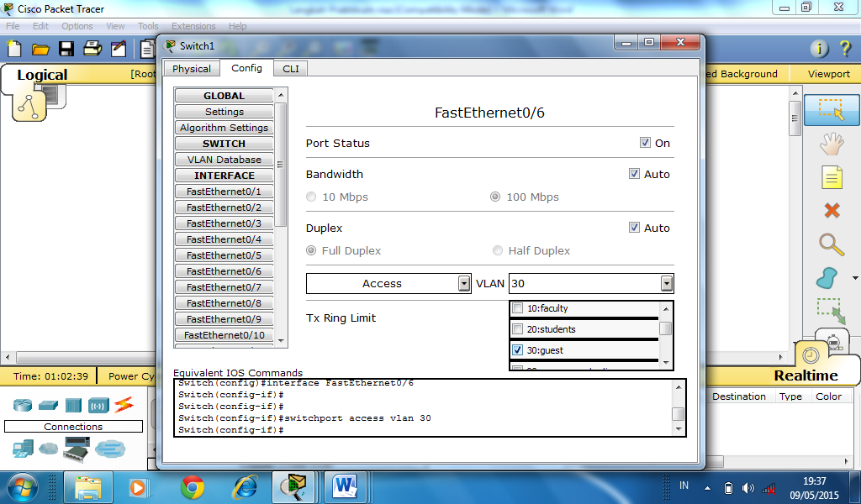This screenshot has height=504, width=861.
Task: Uncheck the 30:guest VLAN checkbox
Action: [x=517, y=350]
